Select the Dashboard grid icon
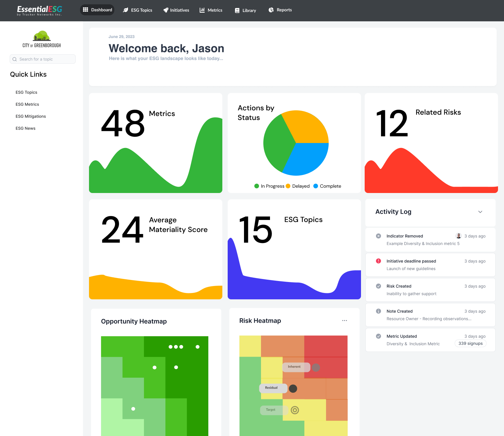504x436 pixels. pos(86,10)
